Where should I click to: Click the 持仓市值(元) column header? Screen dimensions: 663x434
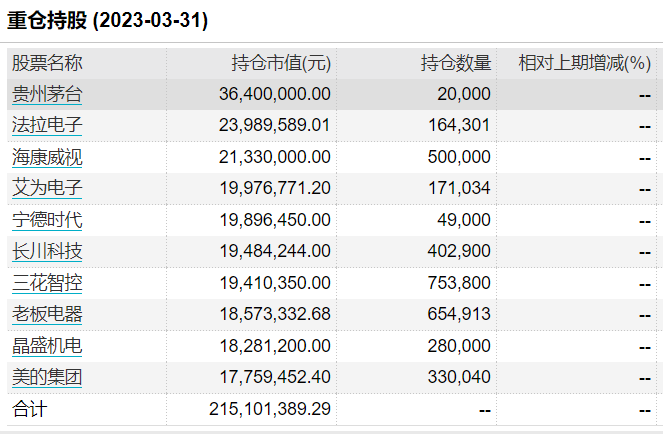[x=281, y=63]
